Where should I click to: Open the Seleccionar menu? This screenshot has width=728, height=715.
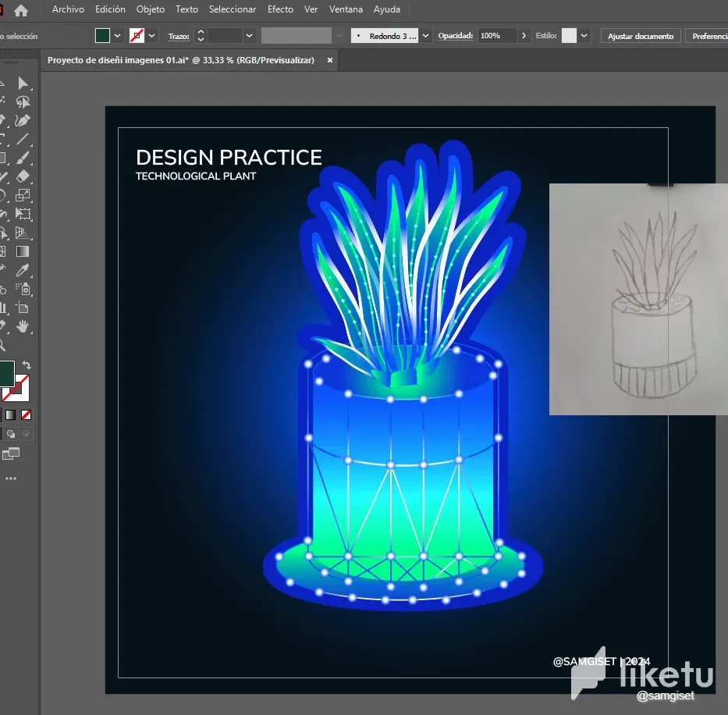(233, 9)
